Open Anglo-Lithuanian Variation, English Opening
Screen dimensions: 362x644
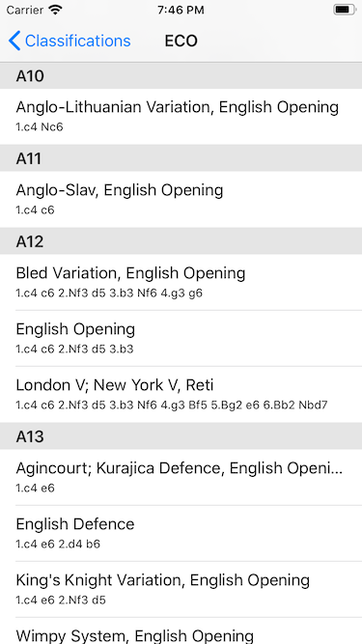pyautogui.click(x=181, y=117)
